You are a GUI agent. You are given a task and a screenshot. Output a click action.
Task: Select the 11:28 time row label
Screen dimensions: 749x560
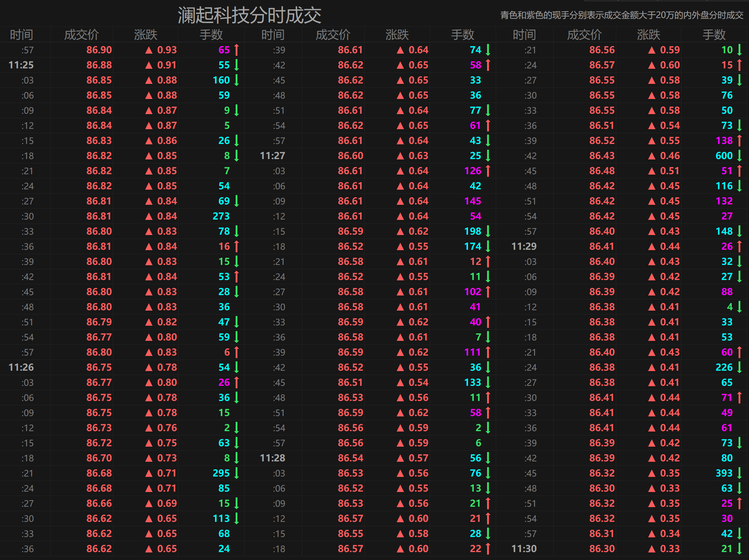(273, 458)
